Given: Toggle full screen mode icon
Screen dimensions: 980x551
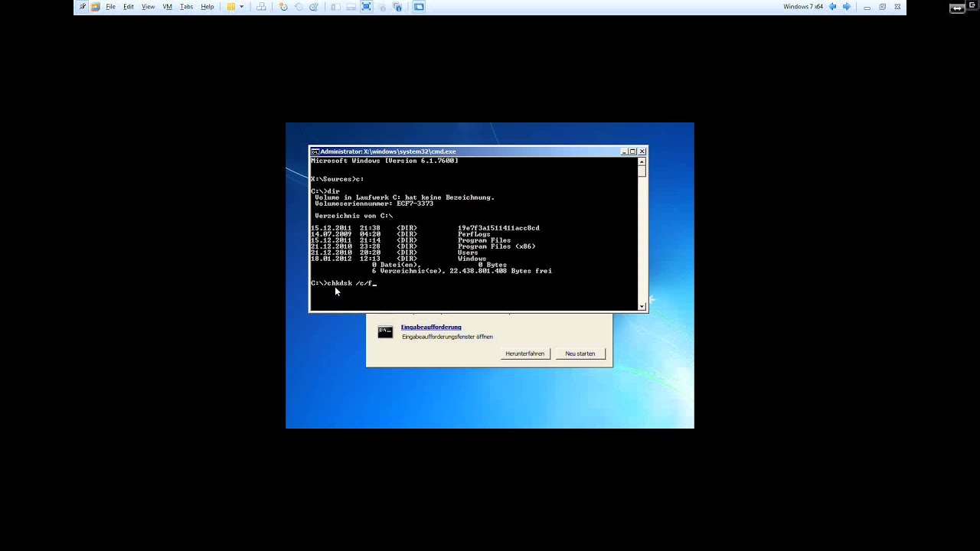Looking at the screenshot, I should pos(366,7).
